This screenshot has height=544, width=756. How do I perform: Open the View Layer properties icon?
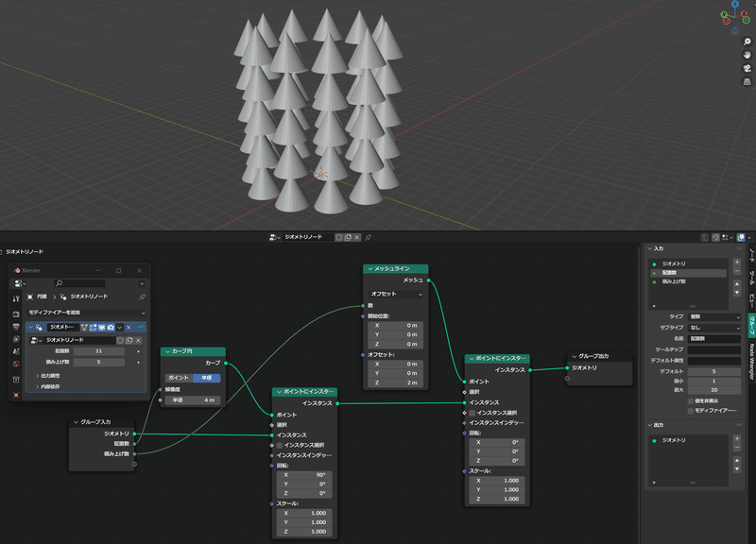[x=16, y=339]
